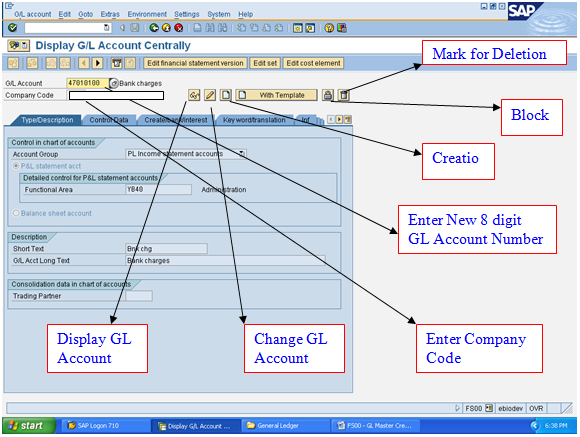
Task: Select the Balance sheet account radio button
Action: (16, 213)
